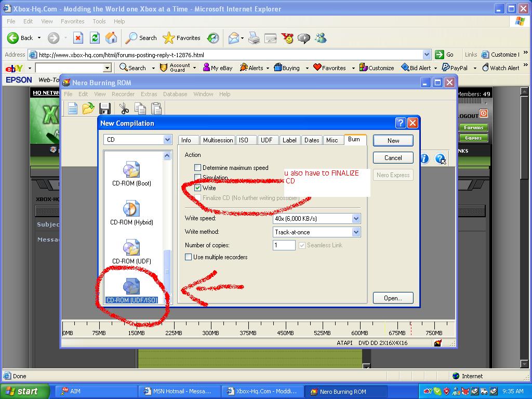This screenshot has width=532, height=399.
Task: Click the Nero burn icon in status bar
Action: click(x=437, y=343)
